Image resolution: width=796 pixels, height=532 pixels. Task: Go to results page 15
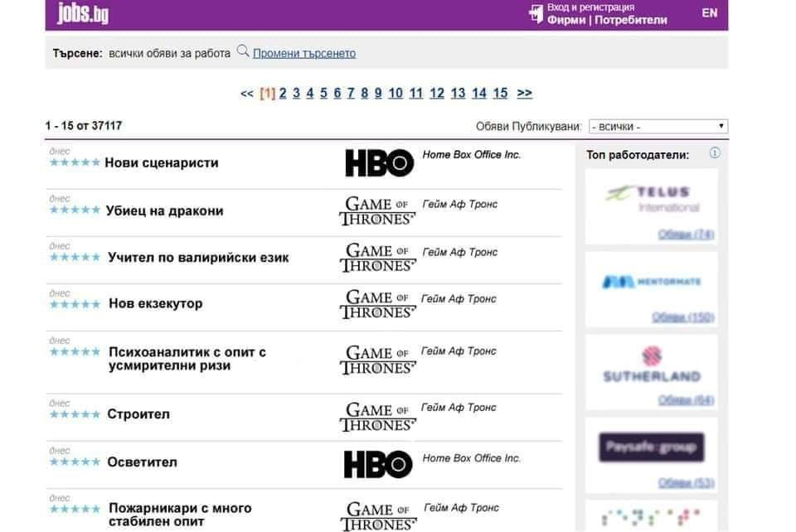tap(500, 94)
